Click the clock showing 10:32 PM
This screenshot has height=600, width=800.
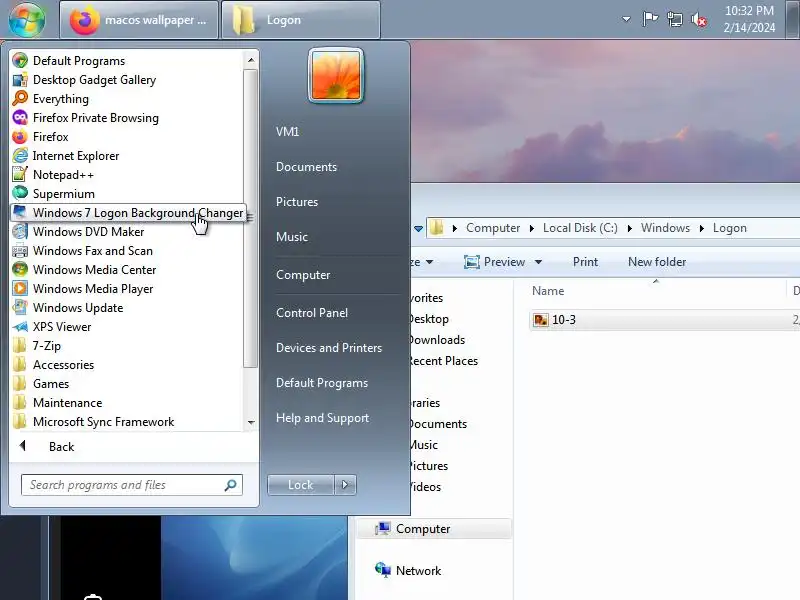pos(749,19)
